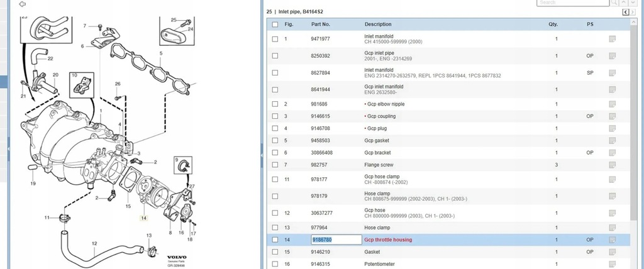The image size is (644, 269).
Task: Open note icon for Inlet manifold 9471977
Action: click(x=612, y=39)
